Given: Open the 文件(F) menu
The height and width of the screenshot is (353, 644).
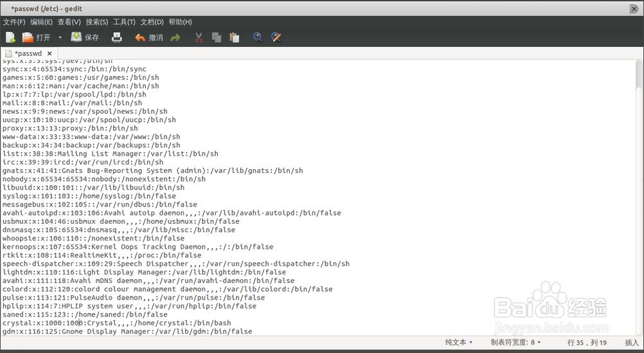Looking at the screenshot, I should tap(14, 23).
